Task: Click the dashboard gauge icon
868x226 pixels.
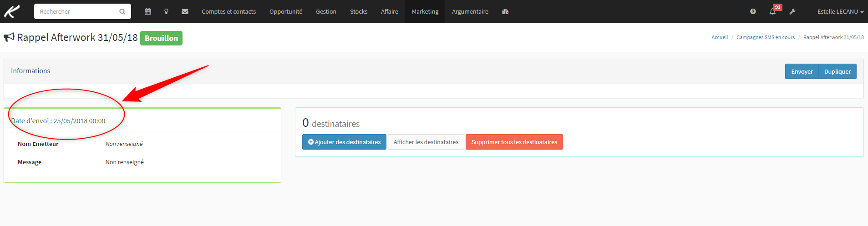Action: (505, 11)
